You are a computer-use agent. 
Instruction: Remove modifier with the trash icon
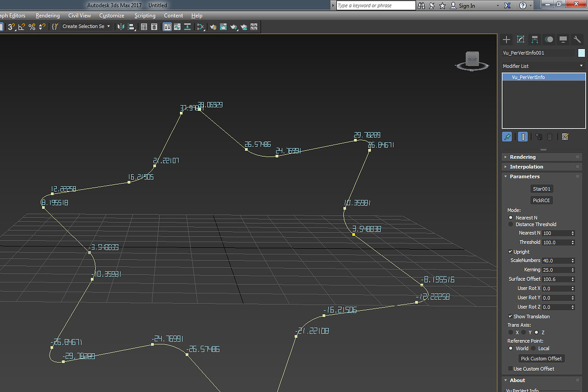coord(550,137)
